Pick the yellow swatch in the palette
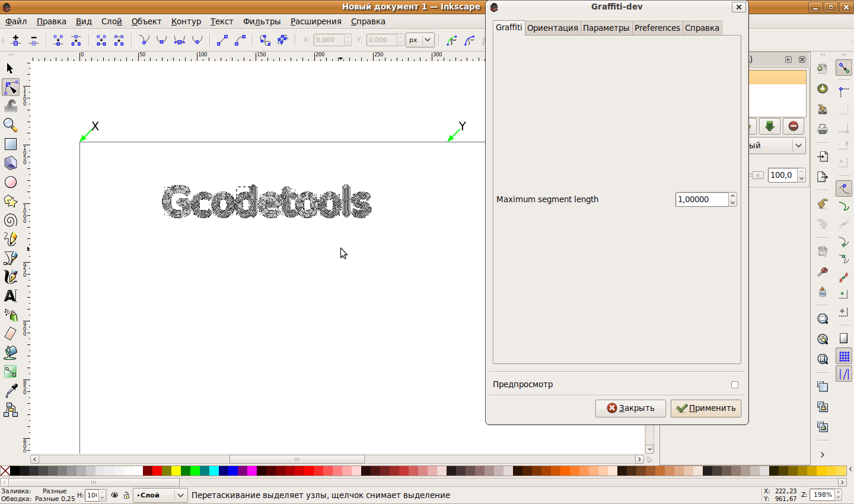The image size is (854, 504). (176, 471)
